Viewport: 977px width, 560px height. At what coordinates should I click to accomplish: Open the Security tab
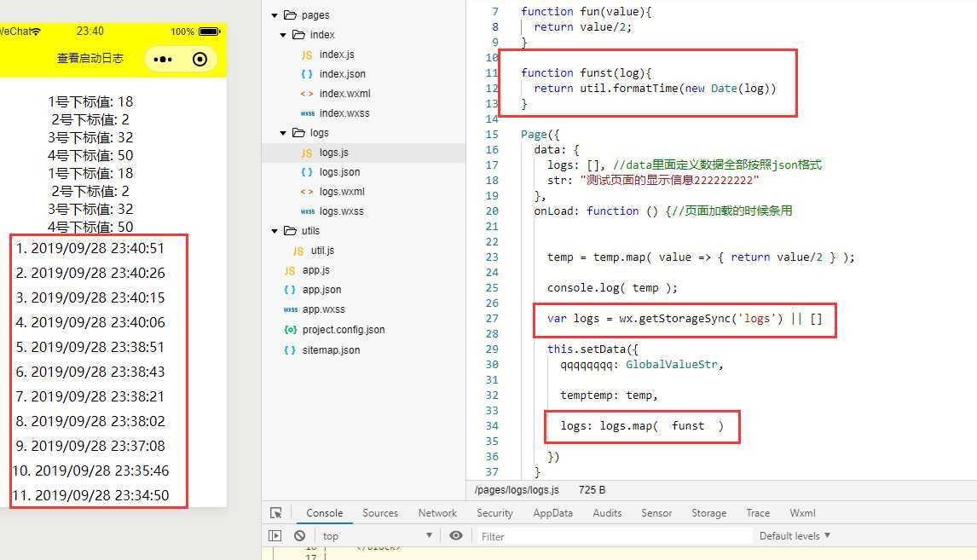pyautogui.click(x=494, y=512)
